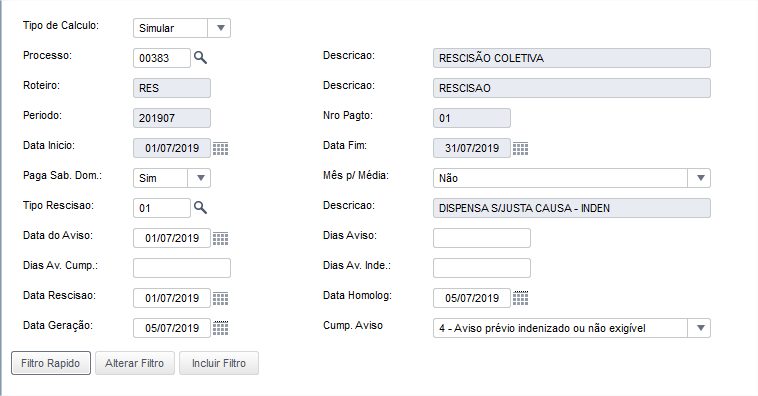Open the Data Rescisao calendar icon
This screenshot has height=396, width=758.
click(220, 298)
